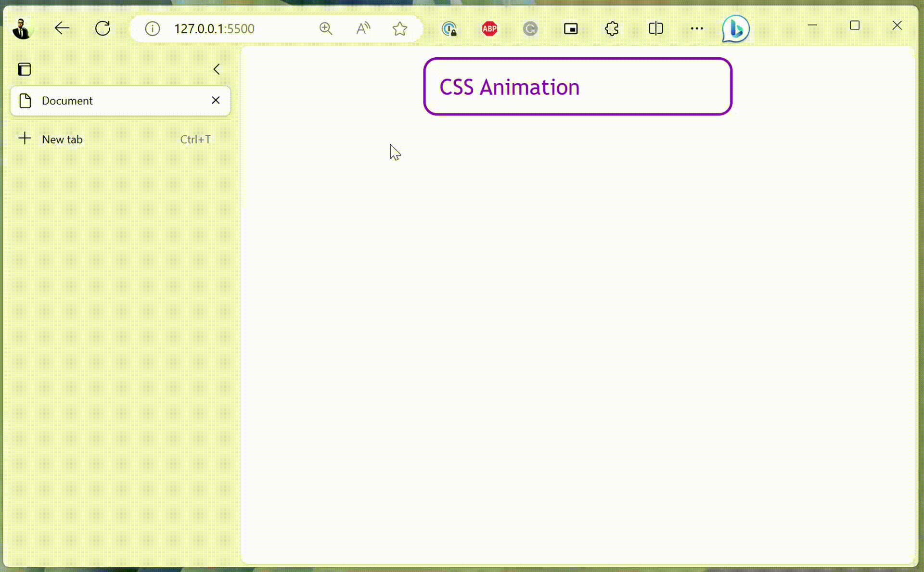Refresh the current page
The image size is (924, 572).
click(x=103, y=28)
